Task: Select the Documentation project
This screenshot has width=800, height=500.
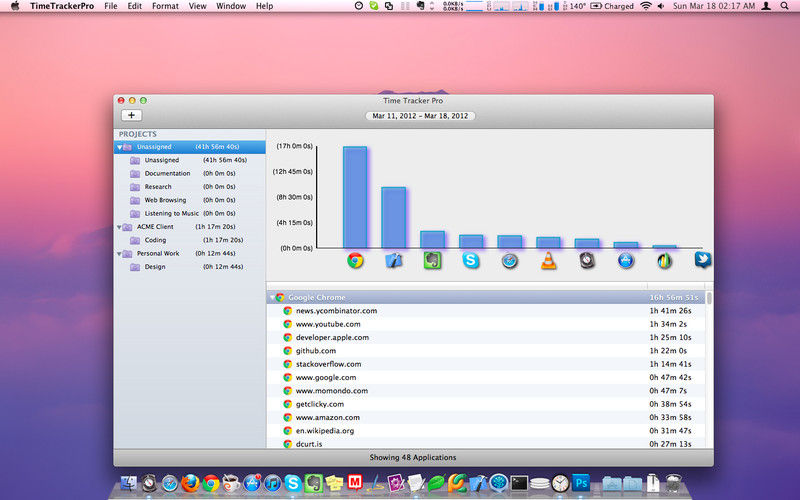Action: tap(190, 173)
